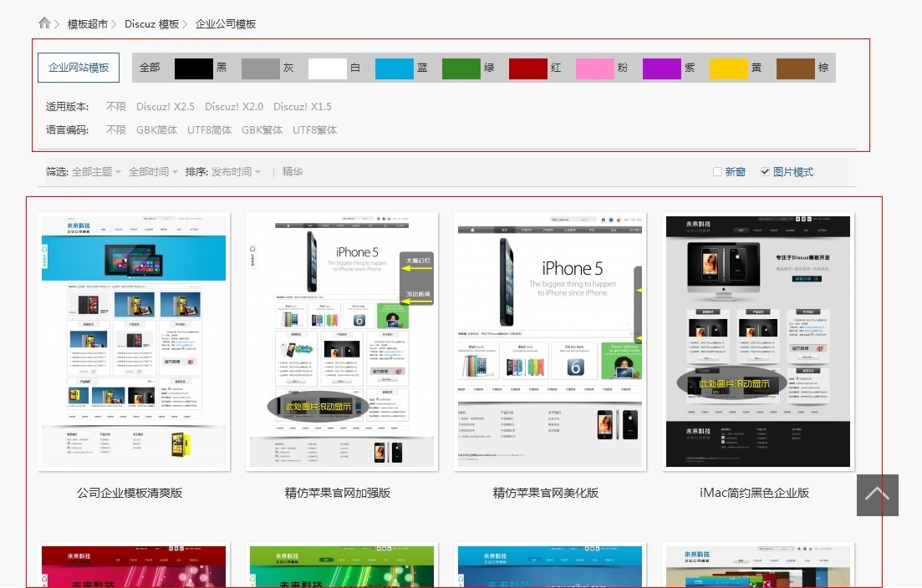Open the green template thumbnail in second row
Screen dimensions: 922x588
(x=342, y=565)
